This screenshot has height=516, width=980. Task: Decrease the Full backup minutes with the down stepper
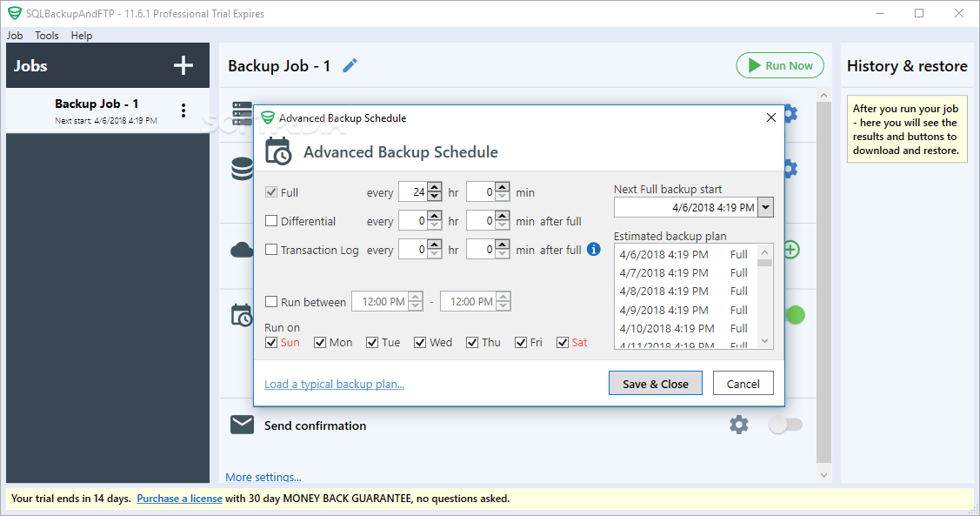click(x=503, y=195)
